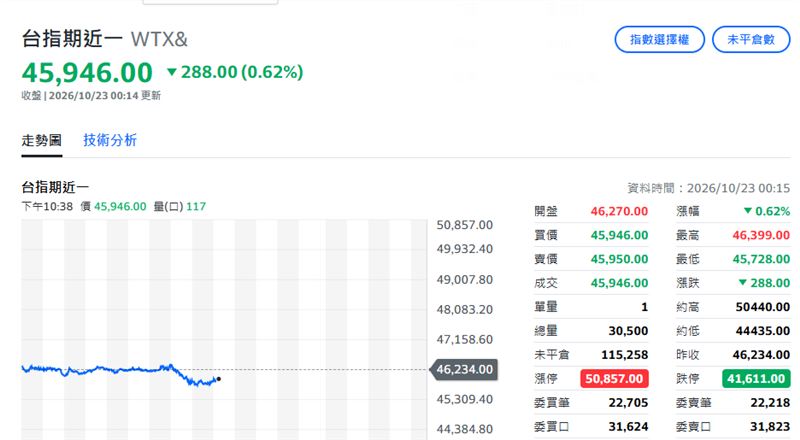This screenshot has height=440, width=800.
Task: Click the 資料時間 2026/10/23 00:15 label
Action: 709,188
